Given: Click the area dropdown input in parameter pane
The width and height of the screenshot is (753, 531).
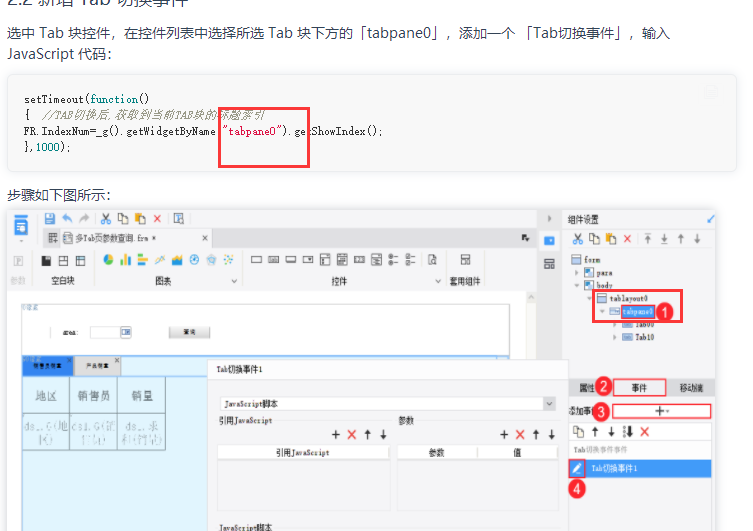Looking at the screenshot, I should 110,332.
